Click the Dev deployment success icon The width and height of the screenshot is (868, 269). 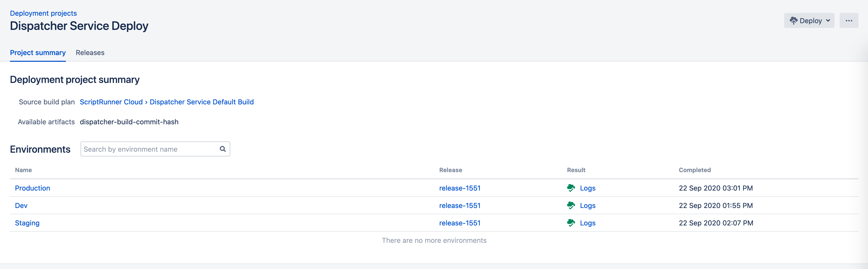571,205
